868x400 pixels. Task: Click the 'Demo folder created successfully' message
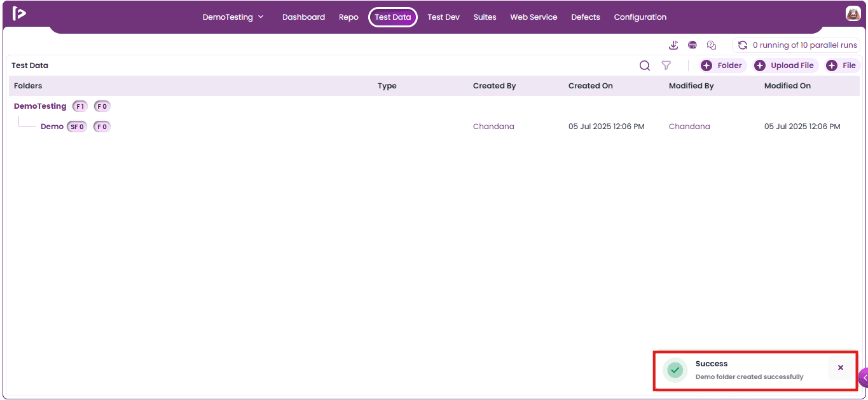(749, 376)
